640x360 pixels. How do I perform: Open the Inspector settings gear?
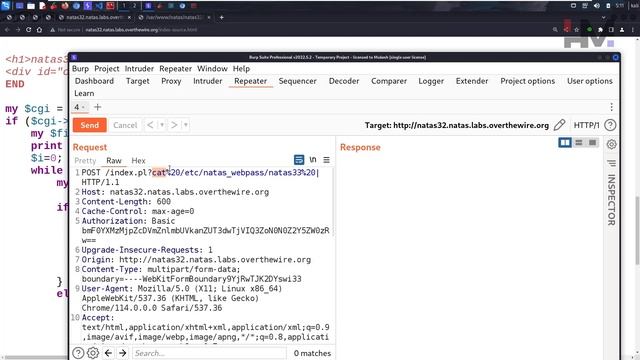pyautogui.click(x=611, y=144)
